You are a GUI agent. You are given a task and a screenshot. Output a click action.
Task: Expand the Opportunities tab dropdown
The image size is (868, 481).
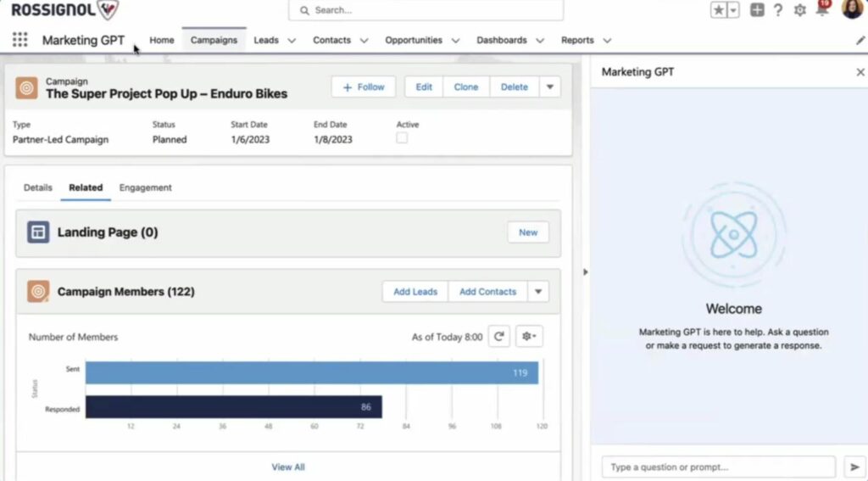point(455,41)
